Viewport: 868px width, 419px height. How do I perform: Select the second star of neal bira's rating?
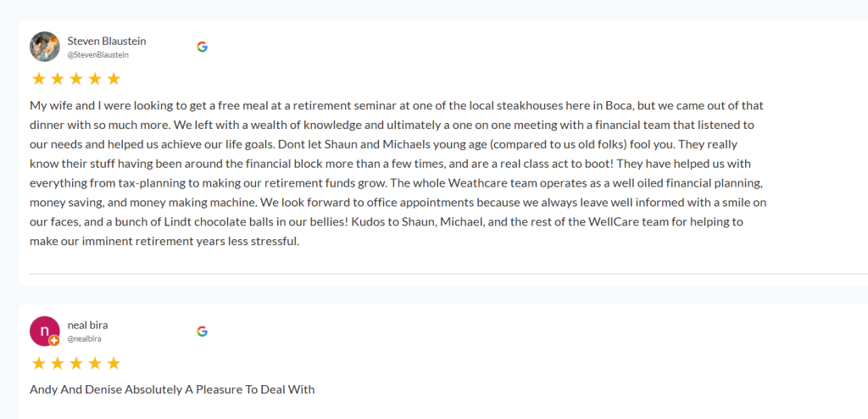57,363
